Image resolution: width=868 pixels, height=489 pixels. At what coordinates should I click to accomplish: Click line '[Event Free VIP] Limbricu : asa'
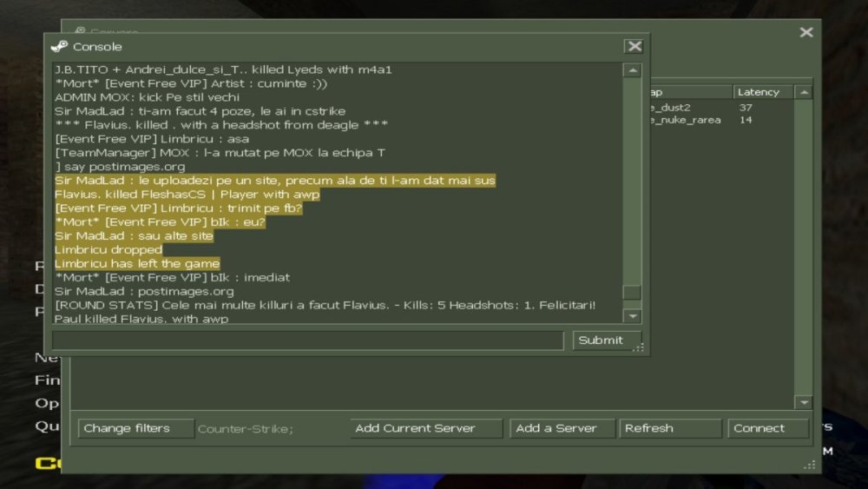(152, 139)
